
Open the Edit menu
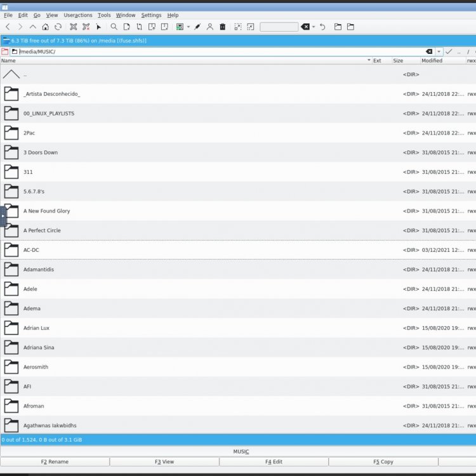[x=23, y=15]
